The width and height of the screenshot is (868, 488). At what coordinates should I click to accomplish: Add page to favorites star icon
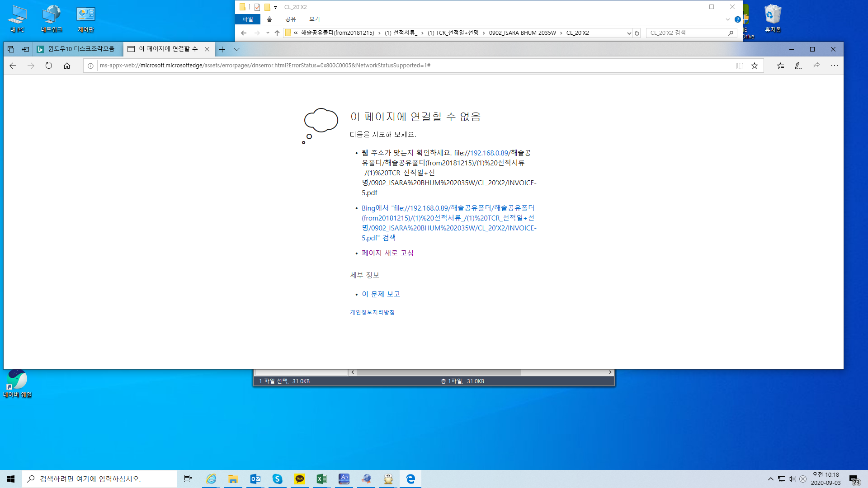[x=755, y=66]
